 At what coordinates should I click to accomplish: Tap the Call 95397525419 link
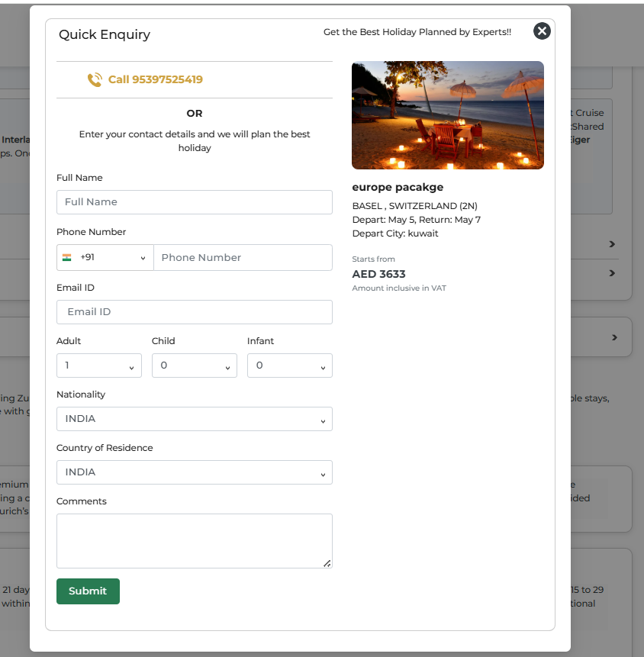pyautogui.click(x=155, y=79)
